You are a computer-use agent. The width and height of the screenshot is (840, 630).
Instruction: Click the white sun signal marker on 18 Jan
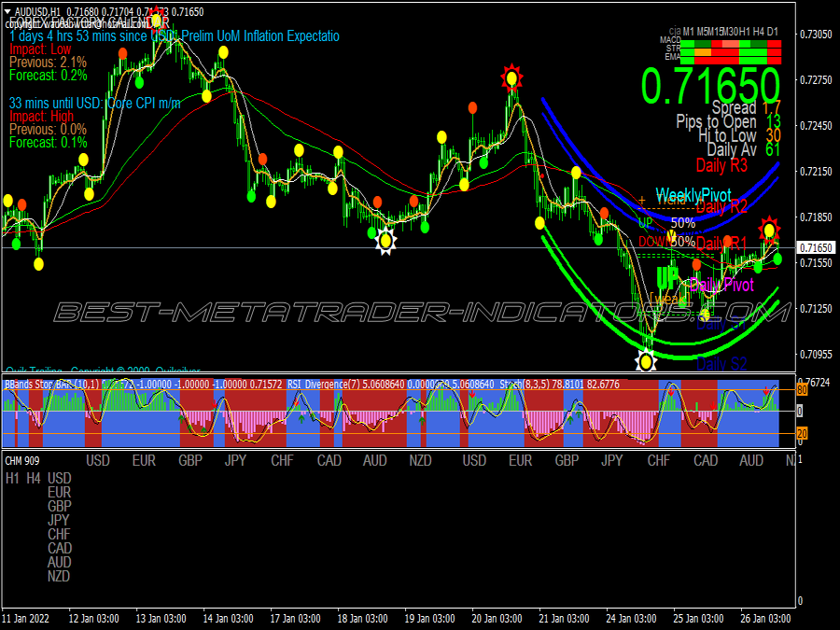click(x=385, y=241)
